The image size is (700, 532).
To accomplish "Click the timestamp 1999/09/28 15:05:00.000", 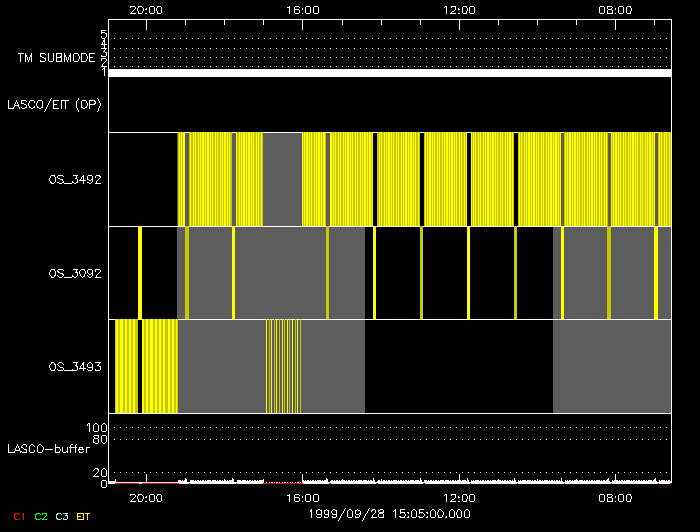I will pos(389,514).
